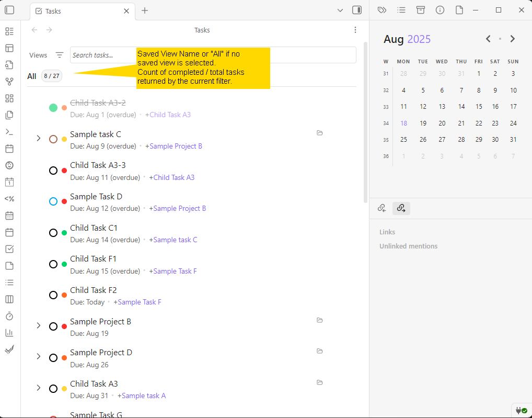This screenshot has width=532, height=418.
Task: Go to next month in calendar
Action: [x=513, y=39]
